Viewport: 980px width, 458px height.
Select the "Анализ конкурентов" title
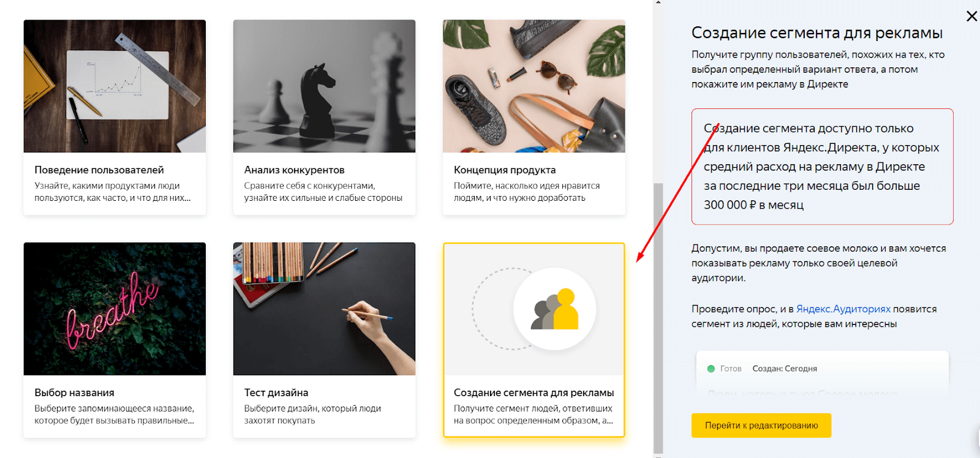pos(294,170)
